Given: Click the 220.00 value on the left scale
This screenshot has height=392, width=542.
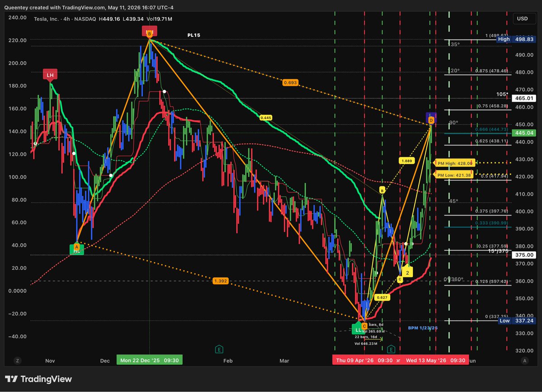Looking at the screenshot, I should click(x=19, y=40).
